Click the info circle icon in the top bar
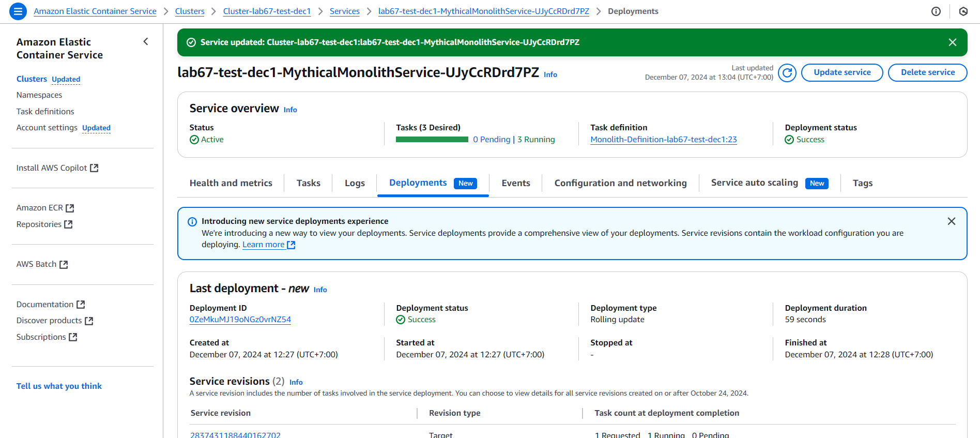980x438 pixels. point(936,11)
